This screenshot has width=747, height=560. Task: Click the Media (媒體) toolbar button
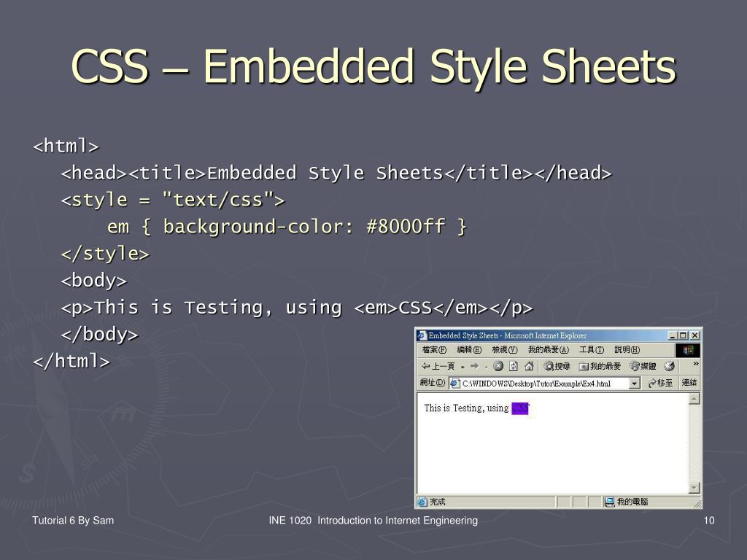click(643, 366)
